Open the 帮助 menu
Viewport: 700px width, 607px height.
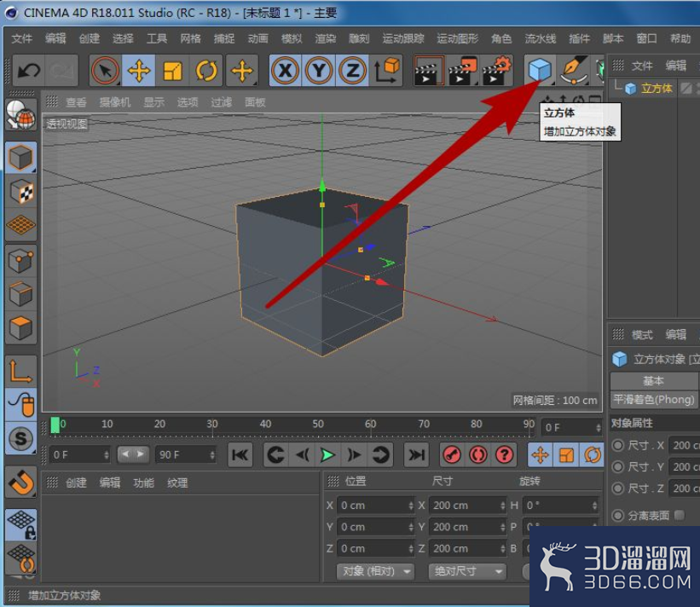point(680,39)
